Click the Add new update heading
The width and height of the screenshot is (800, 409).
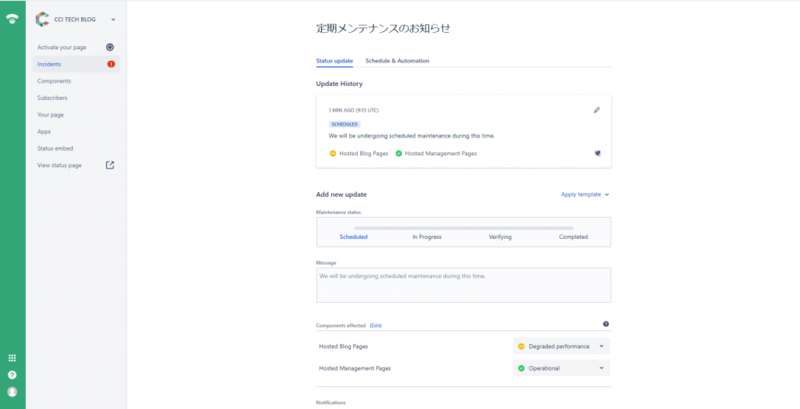pos(341,194)
